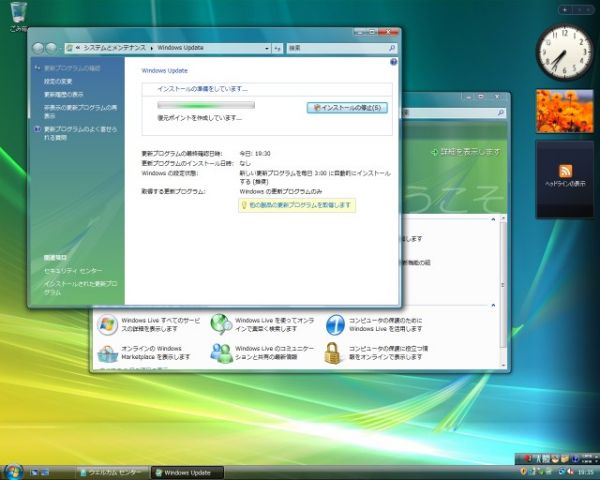The width and height of the screenshot is (600, 480).
Task: Open the 設定の変更 link in sidebar
Action: [x=58, y=81]
